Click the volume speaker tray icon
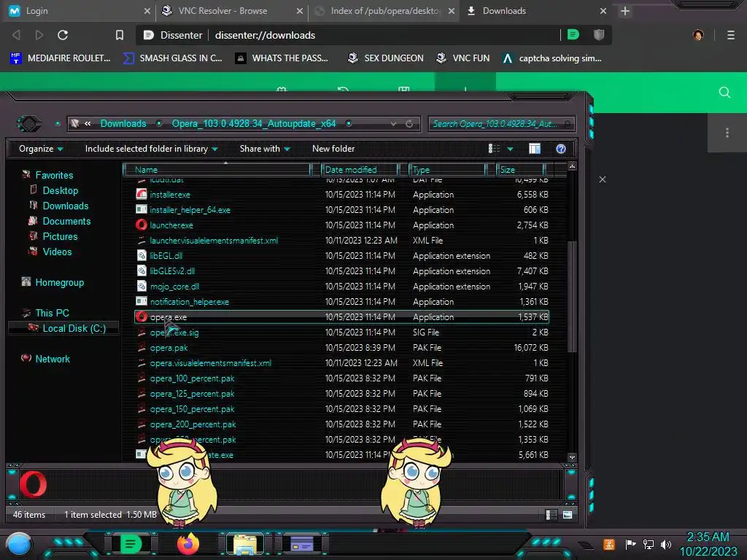The image size is (747, 560). click(x=665, y=544)
